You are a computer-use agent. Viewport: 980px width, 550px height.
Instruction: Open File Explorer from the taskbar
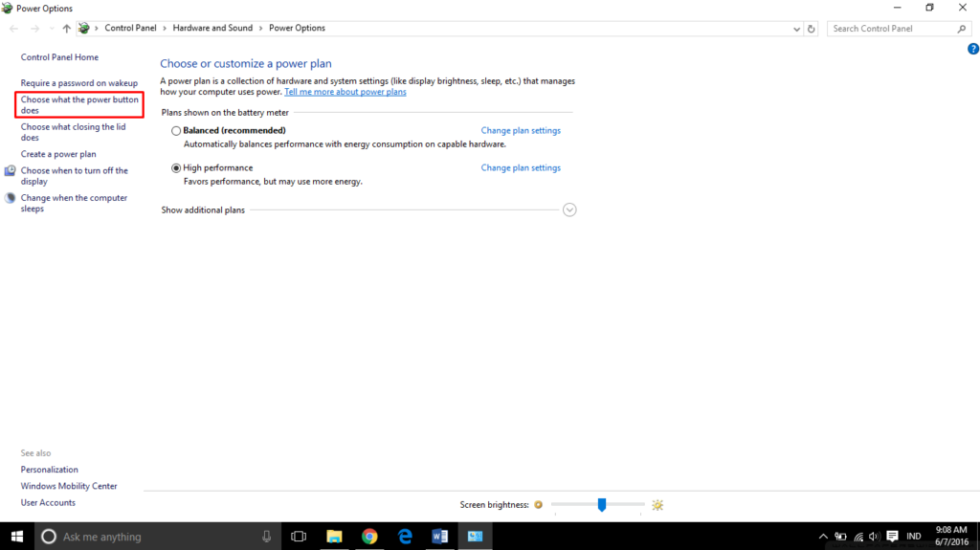pos(334,537)
